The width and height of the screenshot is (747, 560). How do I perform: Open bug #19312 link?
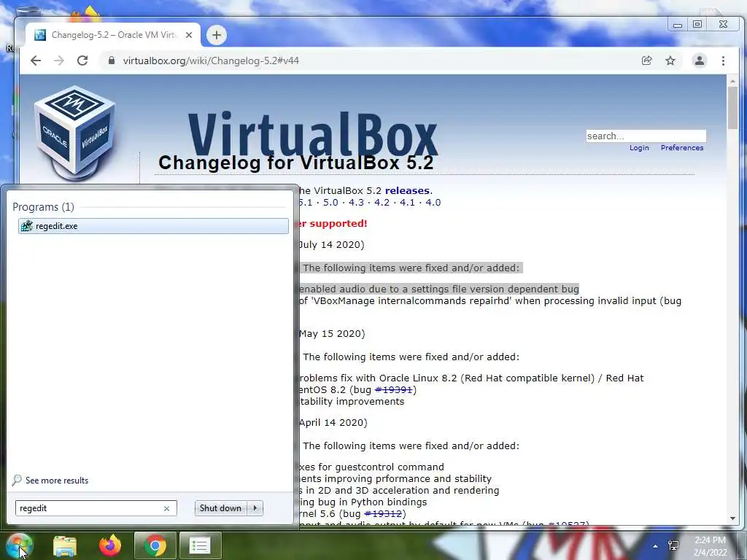[x=384, y=514]
